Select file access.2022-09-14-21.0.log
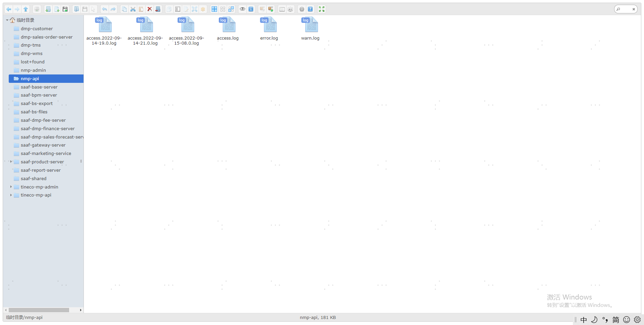The height and width of the screenshot is (325, 644). pos(145,31)
